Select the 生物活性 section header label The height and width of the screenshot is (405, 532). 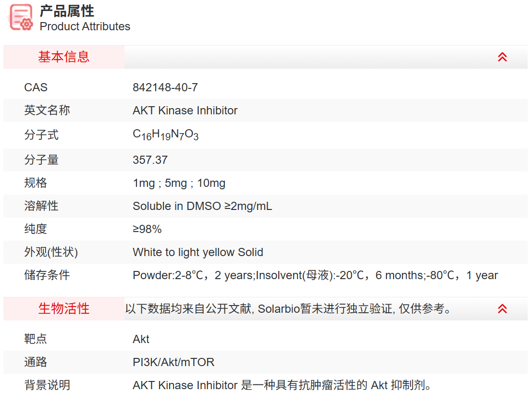[x=64, y=309]
